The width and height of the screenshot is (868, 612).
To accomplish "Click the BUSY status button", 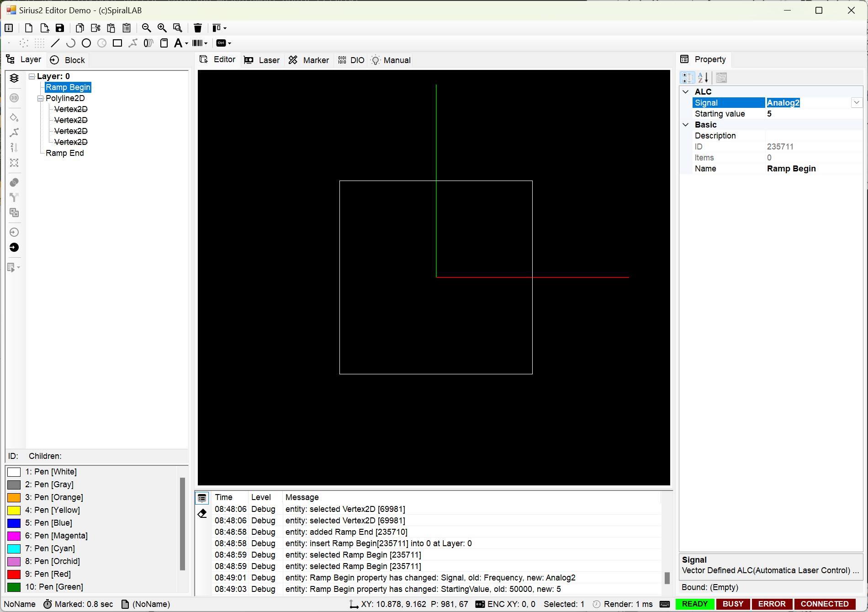I will click(x=733, y=604).
